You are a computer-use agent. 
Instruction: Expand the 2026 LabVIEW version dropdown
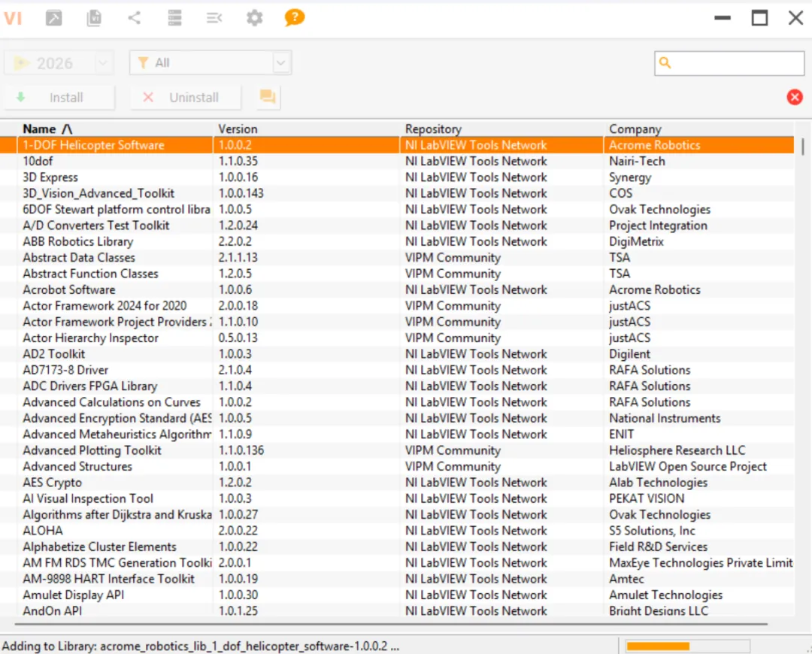[104, 63]
